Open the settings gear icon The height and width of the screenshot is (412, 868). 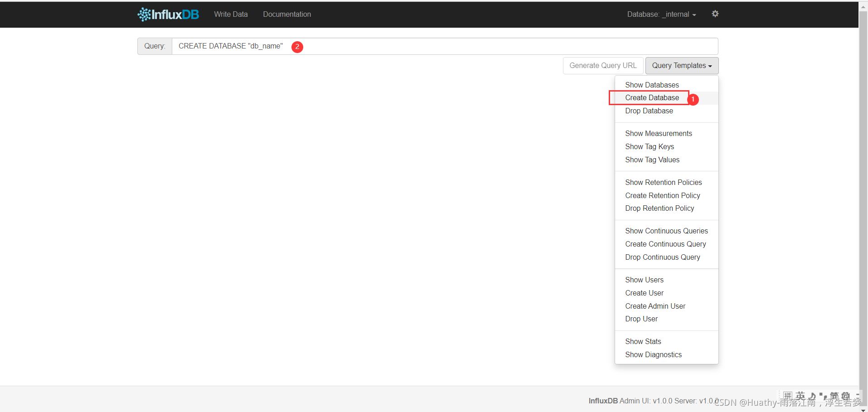(x=715, y=14)
